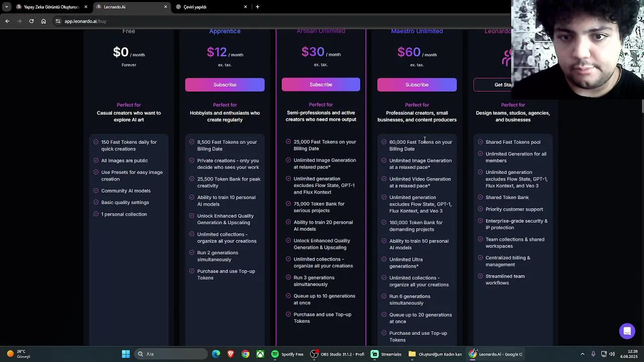This screenshot has width=644, height=362.
Task: Open Spotify Free in taskbar
Action: click(287, 354)
